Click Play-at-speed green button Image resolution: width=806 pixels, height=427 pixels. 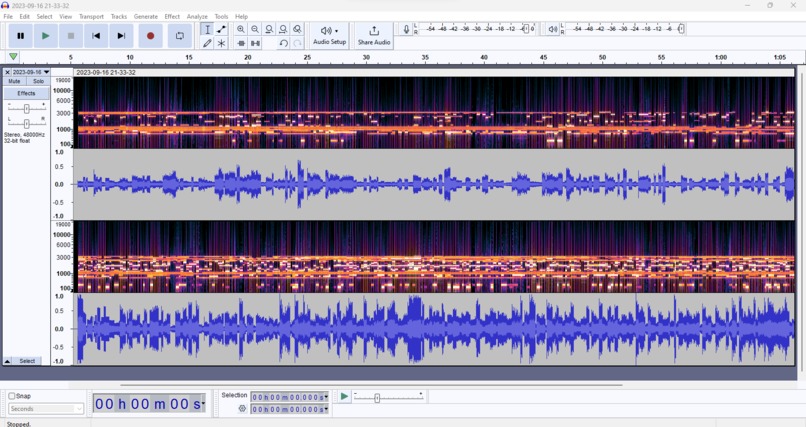coord(344,396)
